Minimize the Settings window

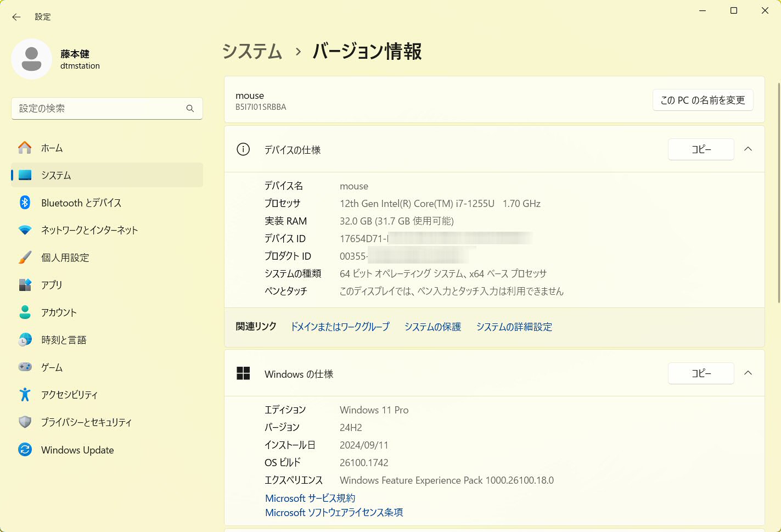pos(703,10)
